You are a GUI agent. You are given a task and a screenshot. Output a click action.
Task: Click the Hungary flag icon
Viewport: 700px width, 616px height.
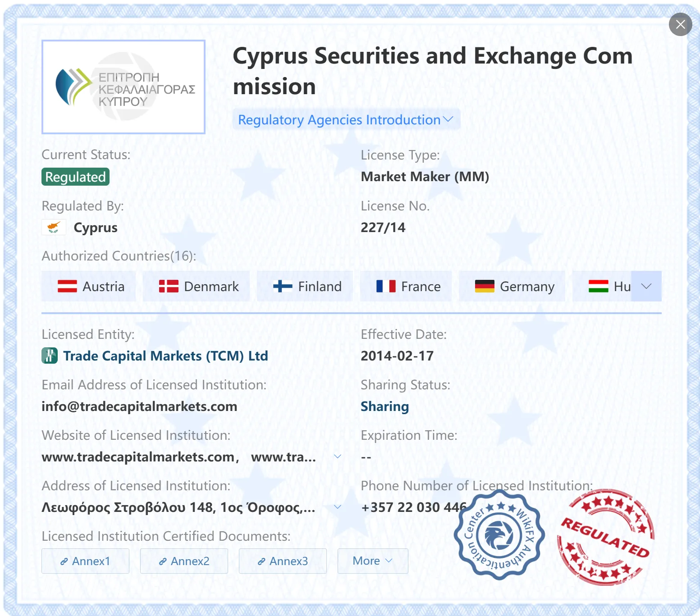(x=598, y=286)
